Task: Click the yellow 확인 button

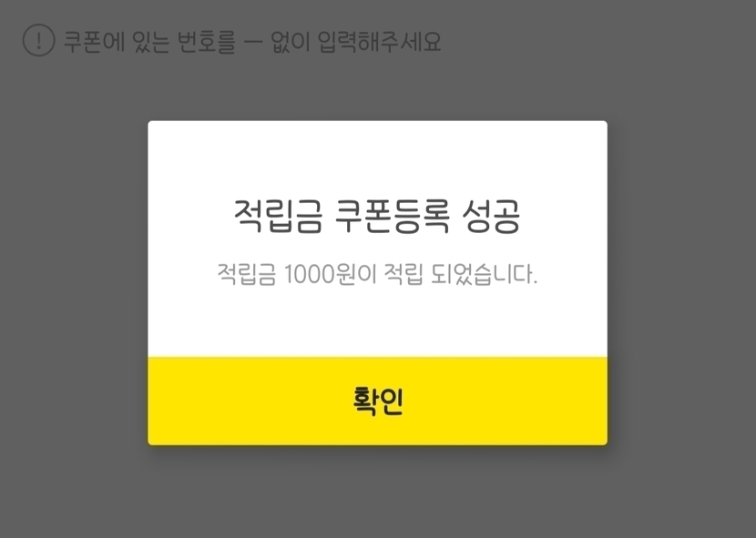Action: tap(377, 401)
